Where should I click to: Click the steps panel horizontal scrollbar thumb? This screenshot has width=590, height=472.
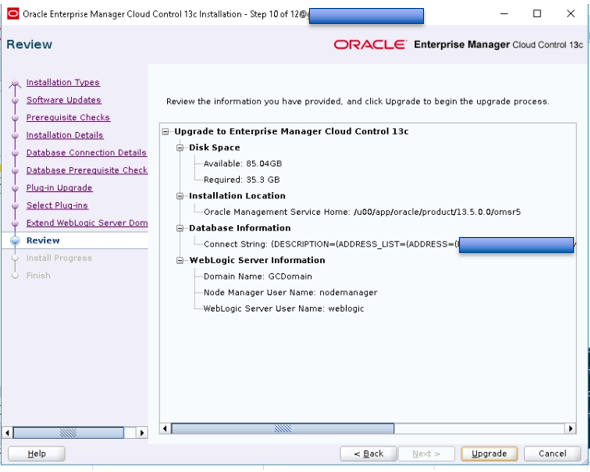68,433
